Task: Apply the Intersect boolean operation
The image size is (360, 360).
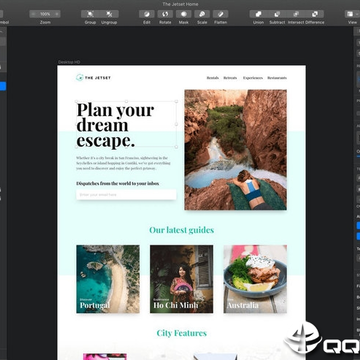Action: point(296,14)
